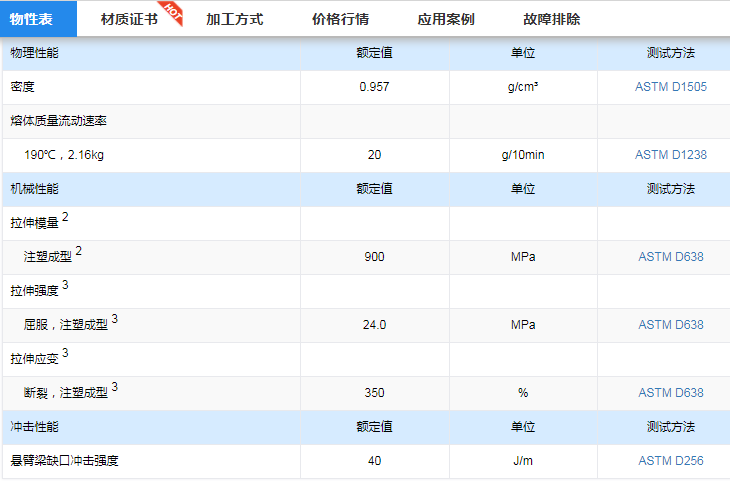Viewport: 730px width, 481px height.
Task: Go to the 价格行情 tab
Action: [340, 19]
